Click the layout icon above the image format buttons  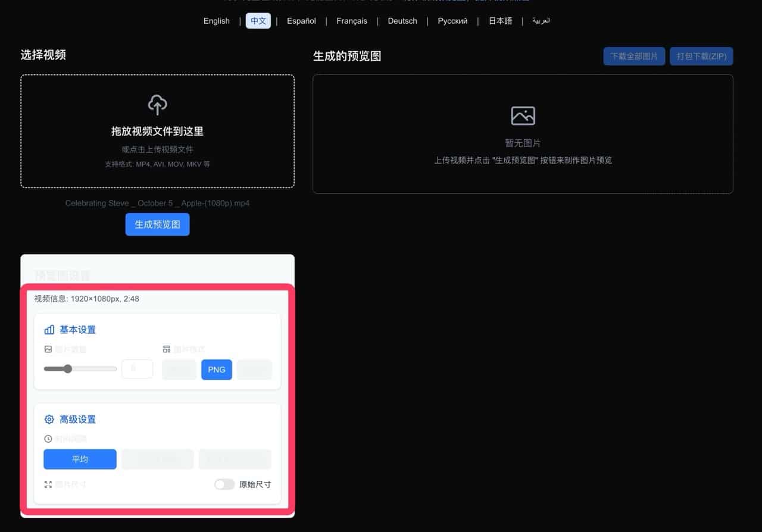(x=167, y=349)
